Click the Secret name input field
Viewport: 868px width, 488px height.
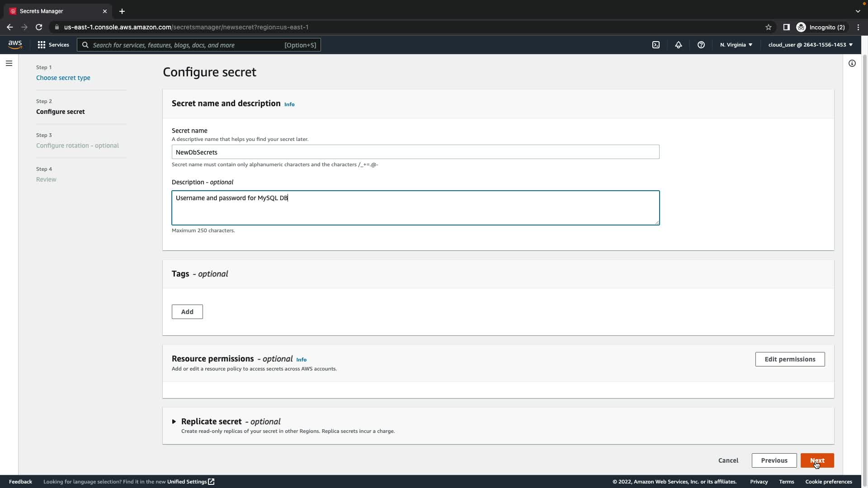click(415, 152)
